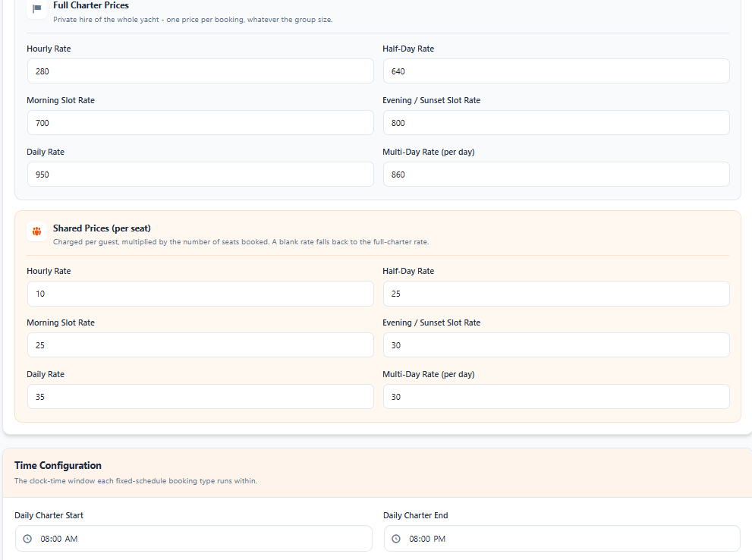
Task: Select the Shared Prices Morning Slot Rate field
Action: [200, 345]
